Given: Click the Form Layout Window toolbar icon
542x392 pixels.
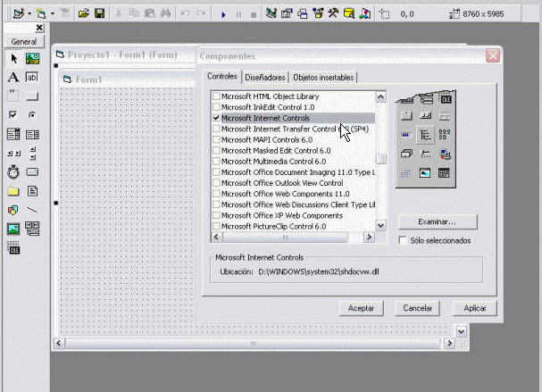Looking at the screenshot, I should (x=303, y=13).
